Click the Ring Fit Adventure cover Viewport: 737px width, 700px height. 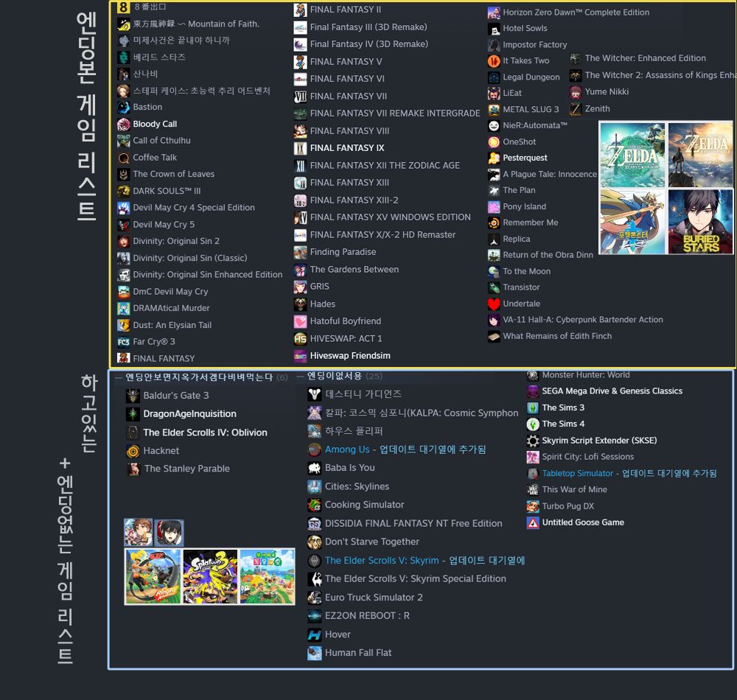[x=153, y=576]
